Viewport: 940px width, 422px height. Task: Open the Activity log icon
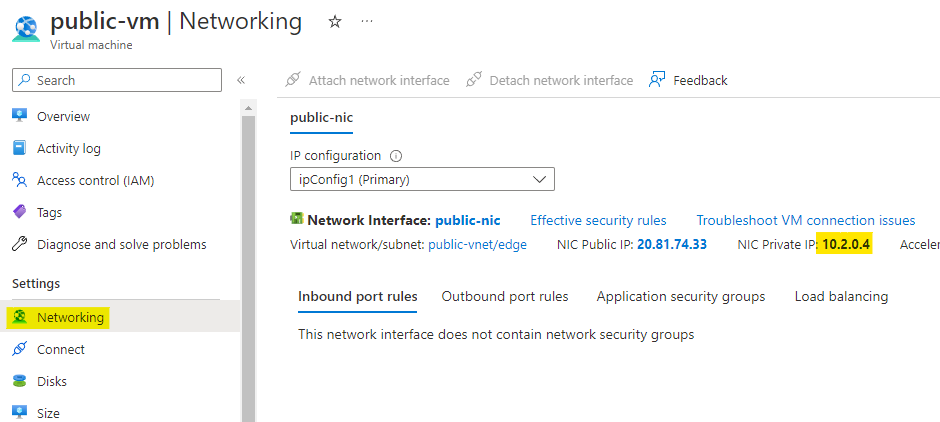tap(19, 148)
